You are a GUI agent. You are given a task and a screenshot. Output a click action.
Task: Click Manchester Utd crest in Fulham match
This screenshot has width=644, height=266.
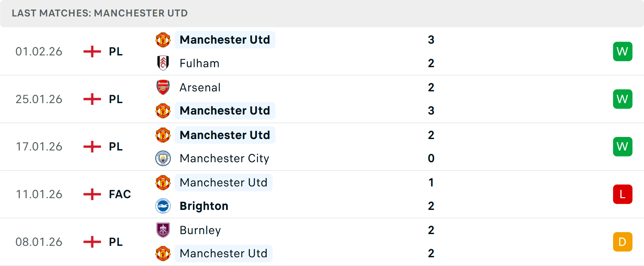163,40
